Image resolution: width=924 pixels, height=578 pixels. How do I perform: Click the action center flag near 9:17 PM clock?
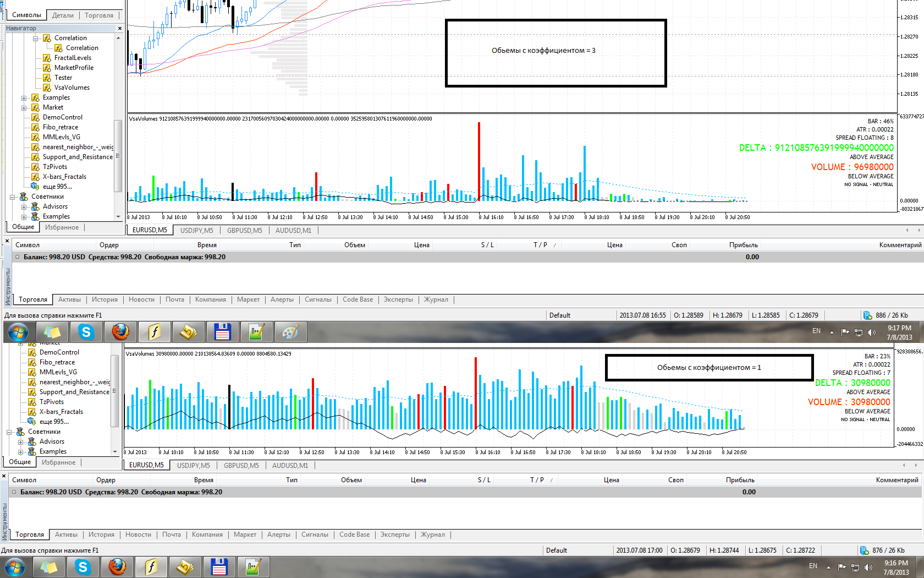pyautogui.click(x=845, y=332)
